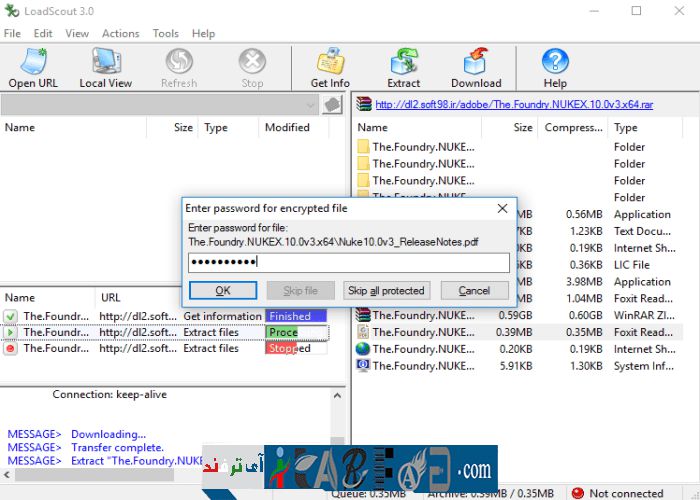Open the Actions menu
This screenshot has height=500, width=700.
[x=121, y=33]
